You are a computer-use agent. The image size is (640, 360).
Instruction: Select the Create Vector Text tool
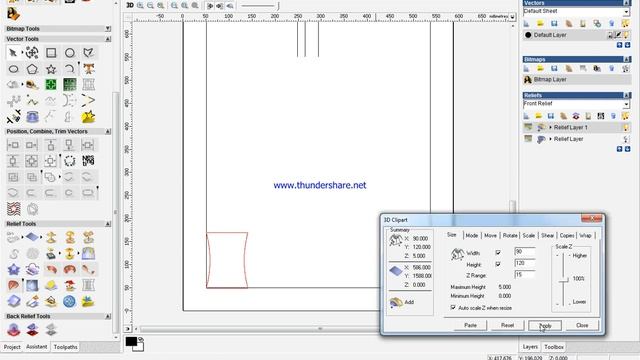pyautogui.click(x=89, y=69)
